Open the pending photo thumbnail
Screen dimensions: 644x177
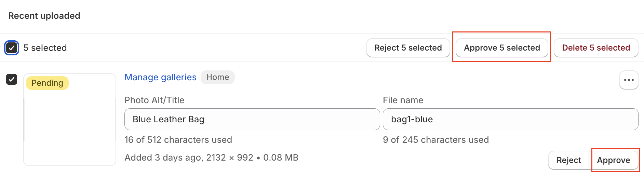pyautogui.click(x=70, y=126)
